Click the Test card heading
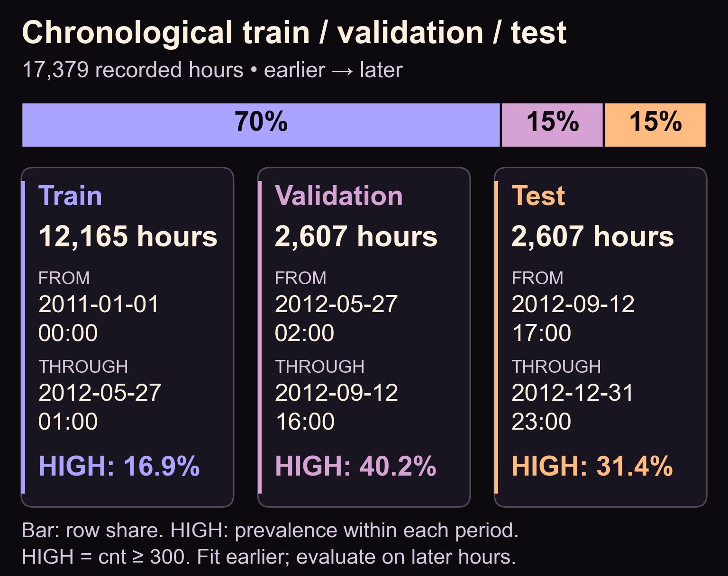This screenshot has height=576, width=728. [538, 196]
